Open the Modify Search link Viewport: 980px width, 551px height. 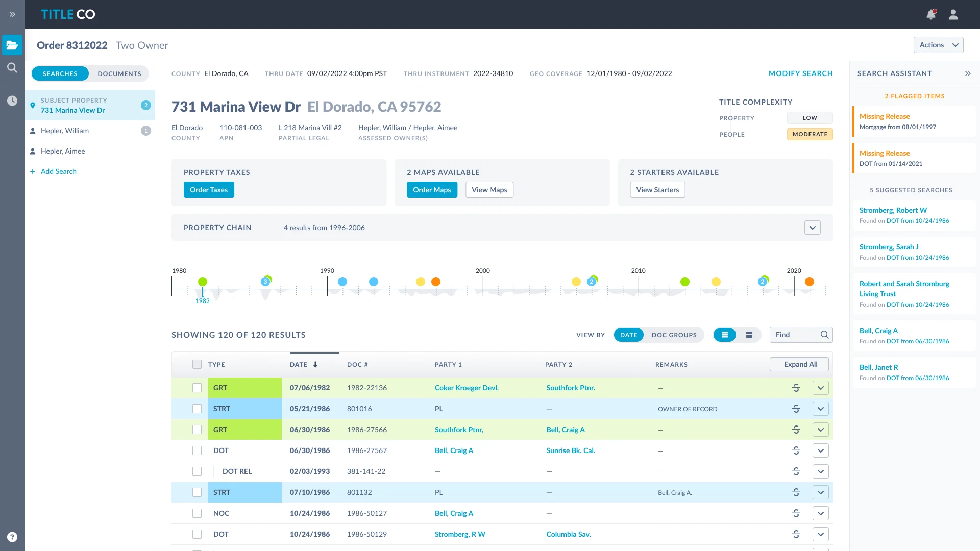(800, 73)
